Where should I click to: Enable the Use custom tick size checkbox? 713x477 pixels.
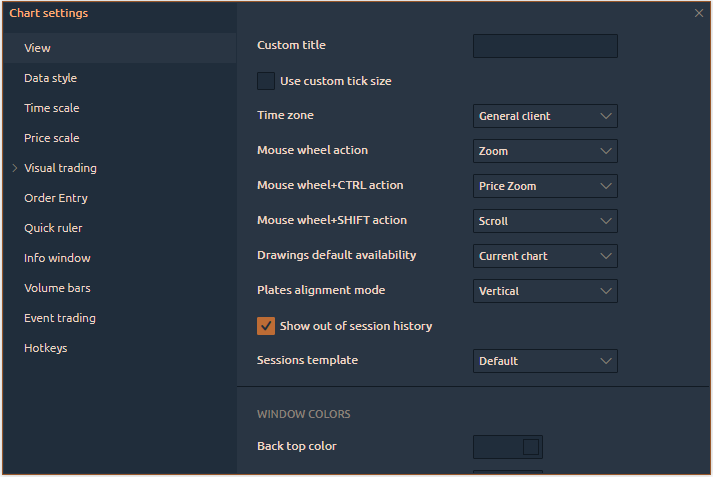[266, 81]
